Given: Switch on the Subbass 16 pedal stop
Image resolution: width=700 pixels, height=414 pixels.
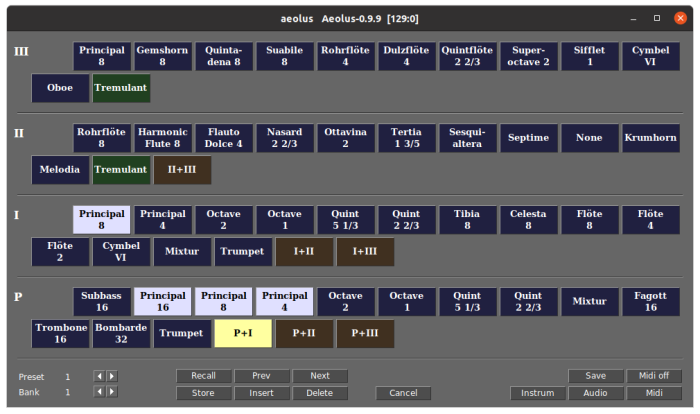Looking at the screenshot, I should [101, 301].
